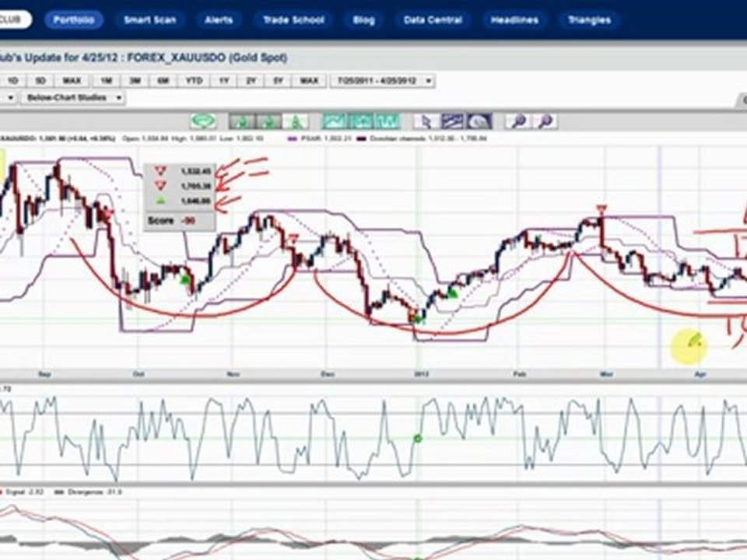Click second red triangle in score box

click(x=160, y=185)
